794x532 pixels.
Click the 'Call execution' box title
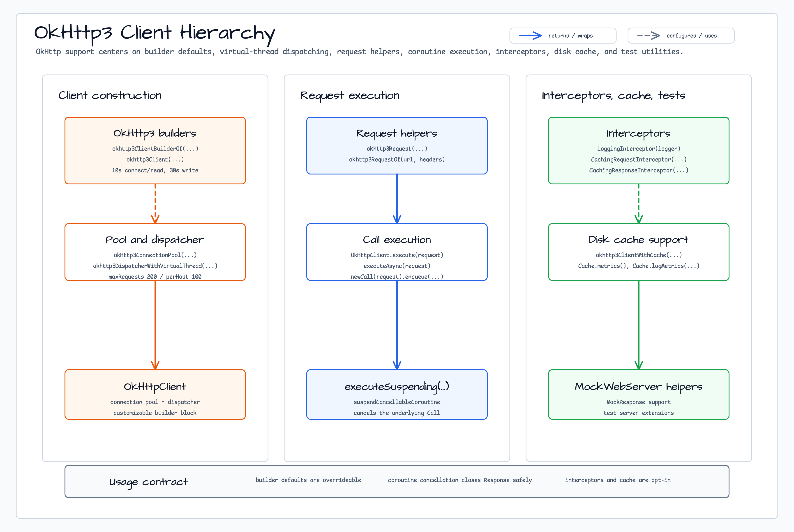coord(397,240)
